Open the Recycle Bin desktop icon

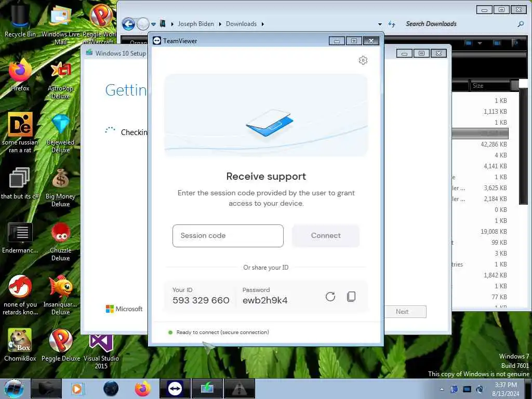point(20,20)
